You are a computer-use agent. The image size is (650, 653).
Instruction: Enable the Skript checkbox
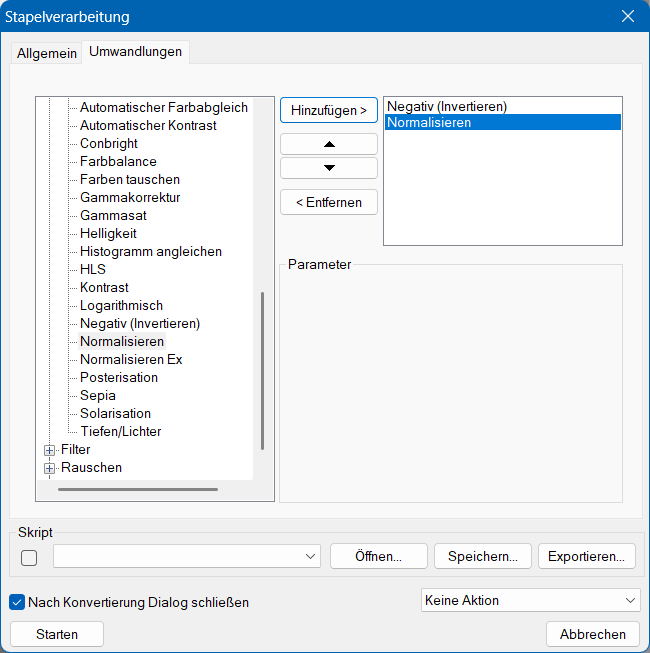point(29,557)
